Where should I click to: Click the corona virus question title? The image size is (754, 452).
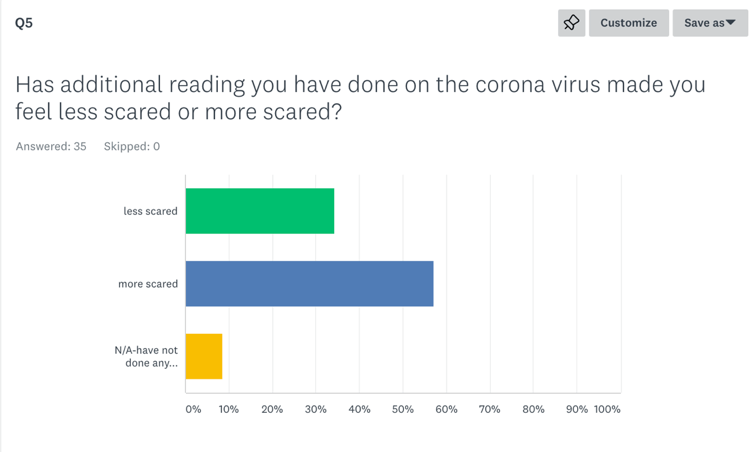[360, 97]
